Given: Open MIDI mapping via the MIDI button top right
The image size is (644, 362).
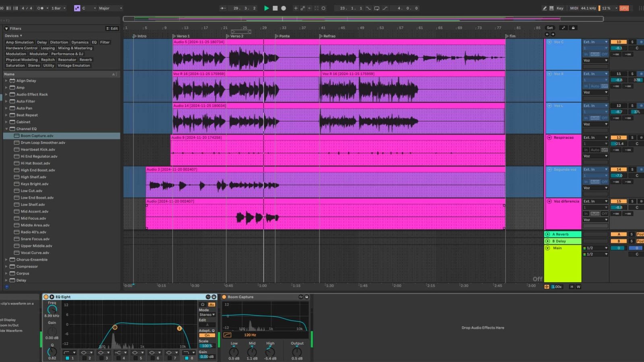Looking at the screenshot, I should tap(575, 8).
